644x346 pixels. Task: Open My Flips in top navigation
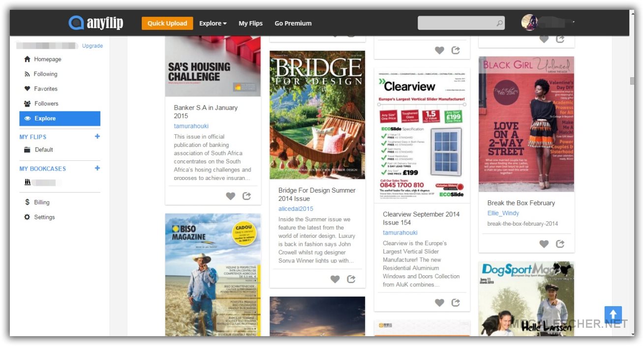[250, 23]
